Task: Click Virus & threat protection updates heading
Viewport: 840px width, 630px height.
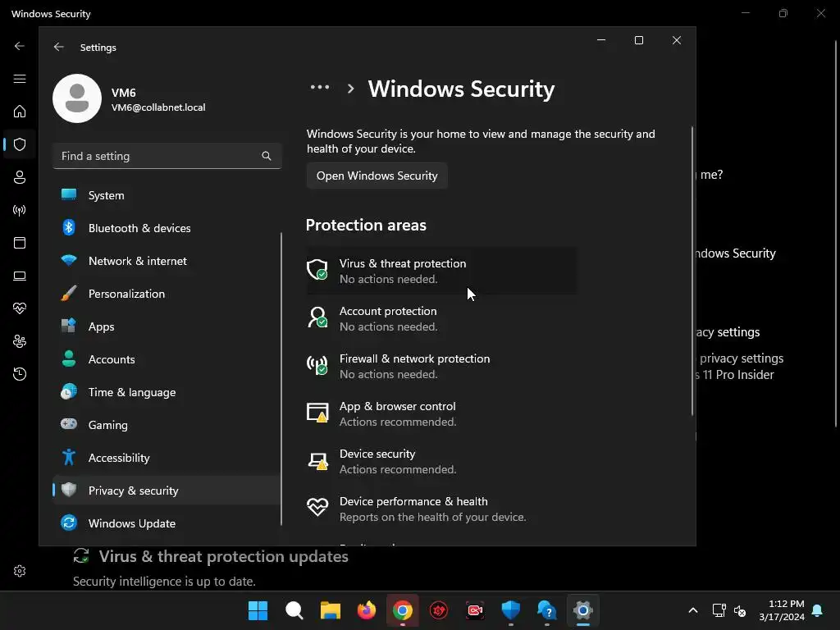Action: pyautogui.click(x=223, y=557)
